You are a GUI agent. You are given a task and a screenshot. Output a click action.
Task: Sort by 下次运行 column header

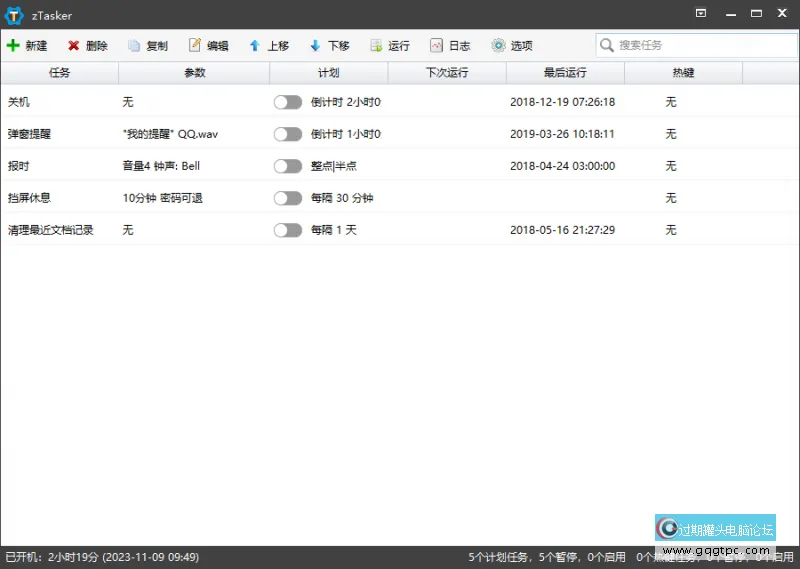pos(447,73)
